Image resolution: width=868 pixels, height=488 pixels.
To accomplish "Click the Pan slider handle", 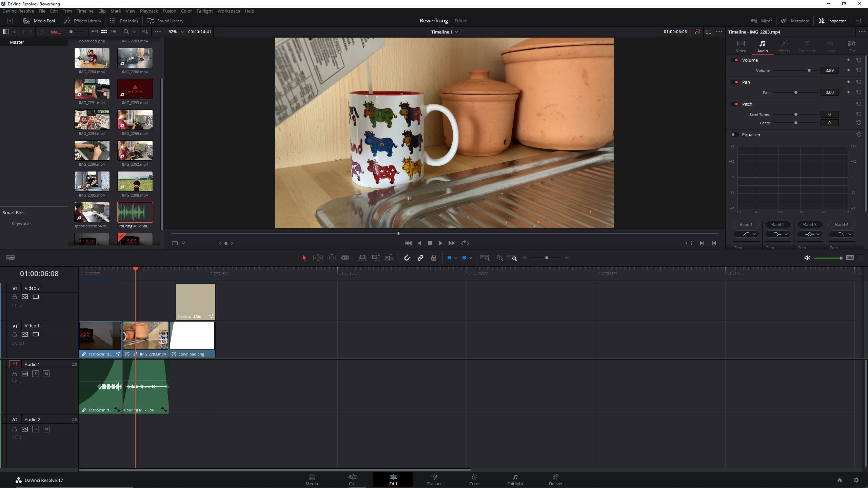I will pos(796,93).
